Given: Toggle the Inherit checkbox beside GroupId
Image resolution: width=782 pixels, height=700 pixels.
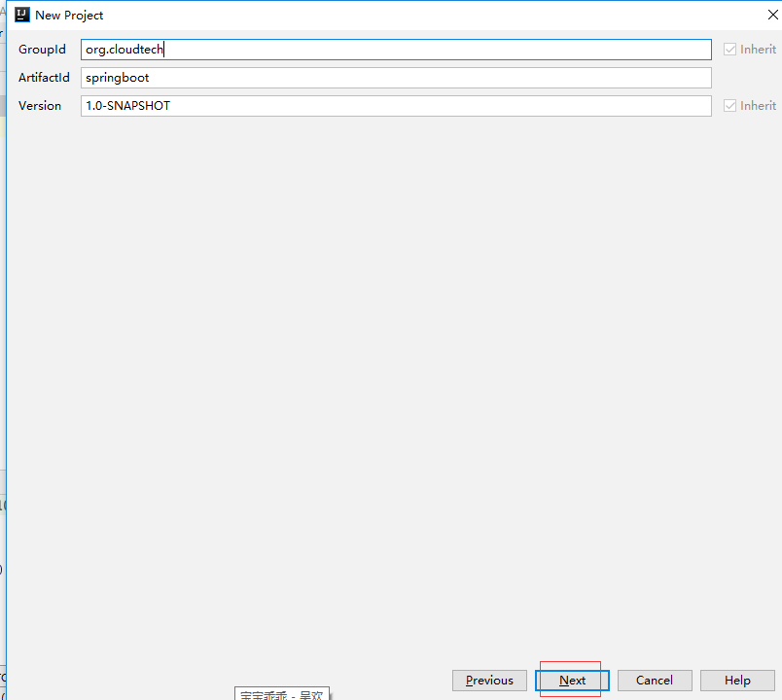Looking at the screenshot, I should [729, 50].
